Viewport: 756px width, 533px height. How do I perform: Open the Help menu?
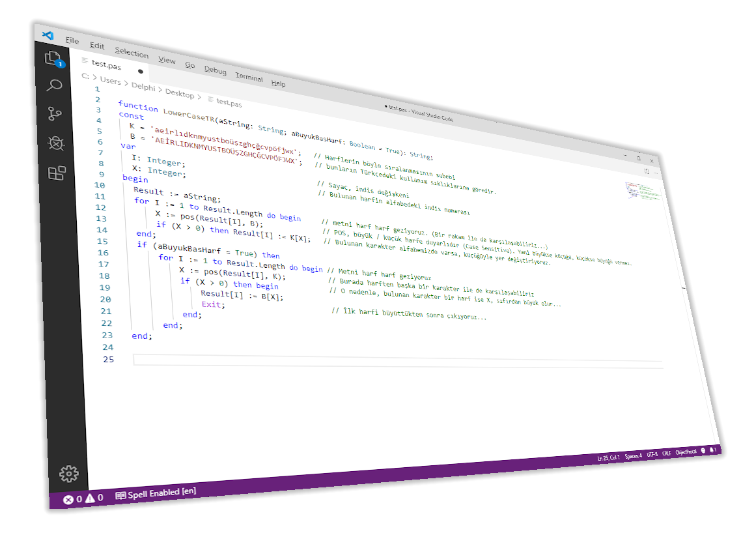[x=278, y=83]
